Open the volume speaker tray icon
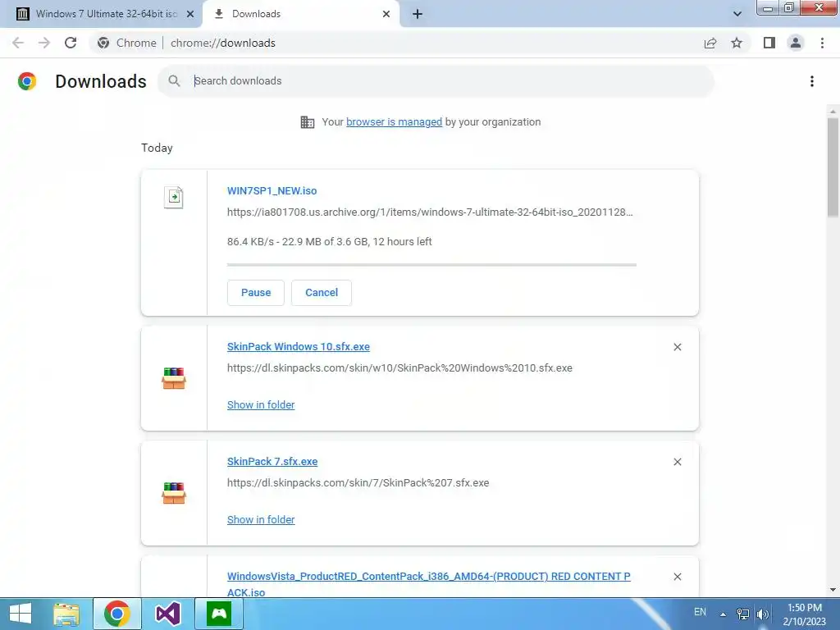 click(762, 614)
